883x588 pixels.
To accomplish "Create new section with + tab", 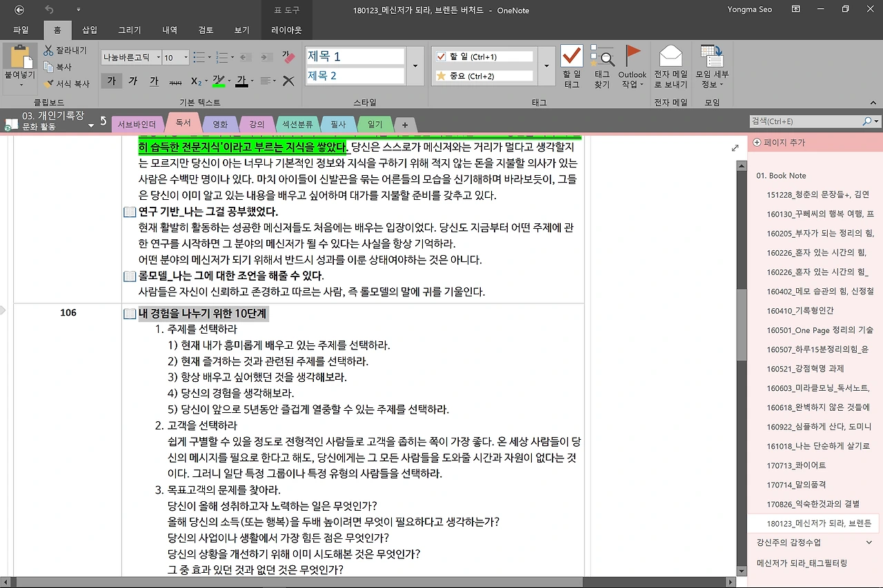I will tap(405, 125).
